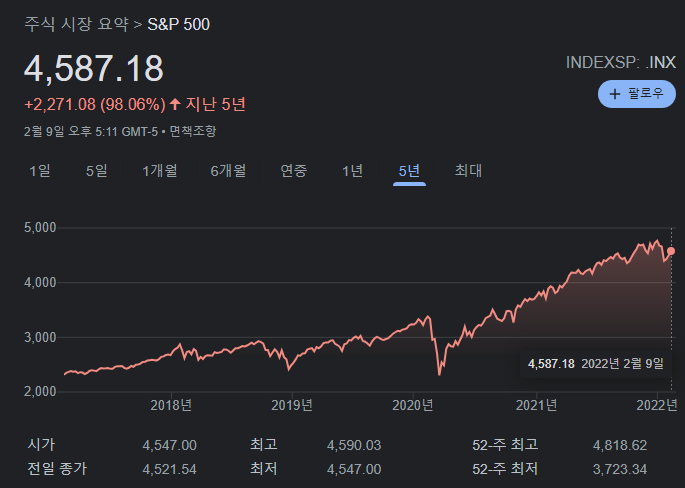Click the 전일 종가 value 4,521.54
685x488 pixels.
point(170,469)
